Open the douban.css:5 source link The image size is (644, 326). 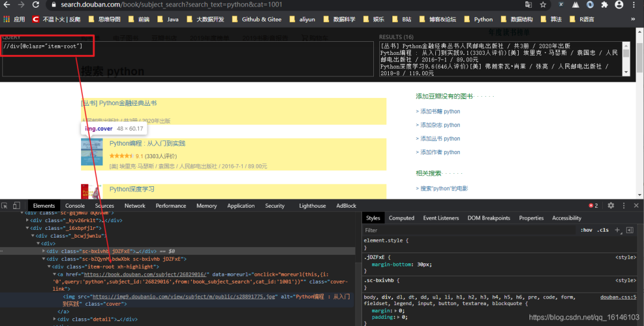pos(618,297)
